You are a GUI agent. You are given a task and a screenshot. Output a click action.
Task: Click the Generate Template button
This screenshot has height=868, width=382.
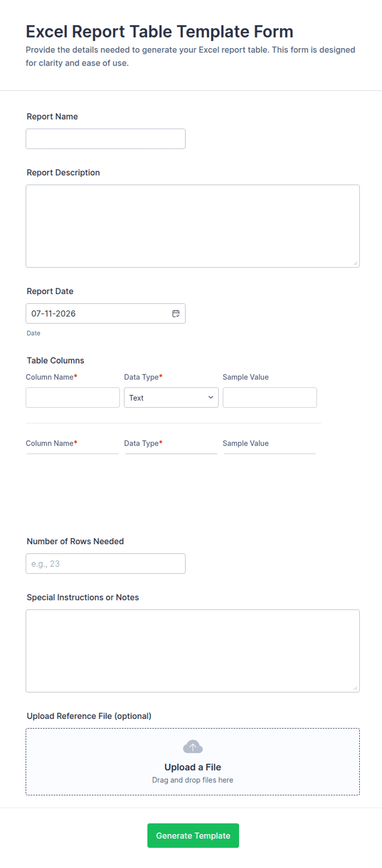(193, 836)
